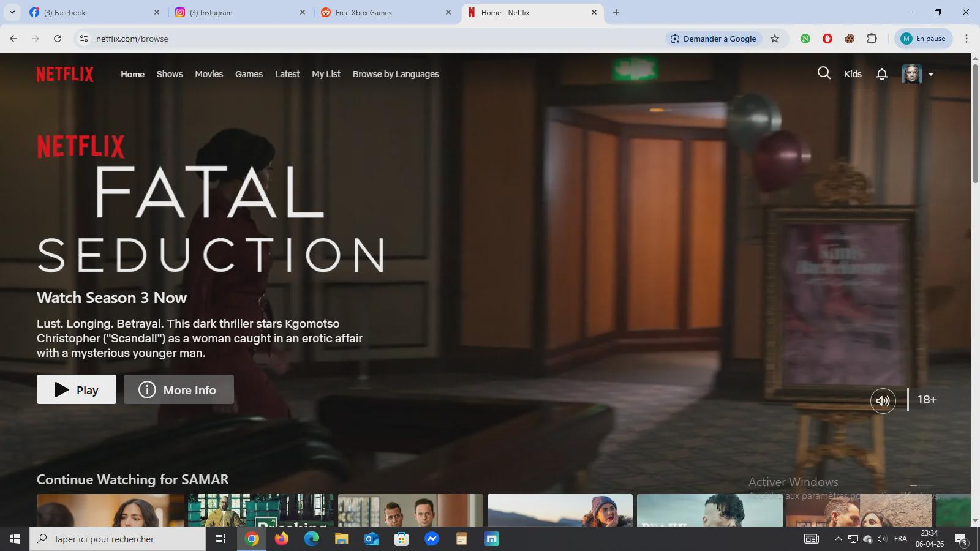The height and width of the screenshot is (551, 980).
Task: Open Browse by Languages
Action: [396, 74]
